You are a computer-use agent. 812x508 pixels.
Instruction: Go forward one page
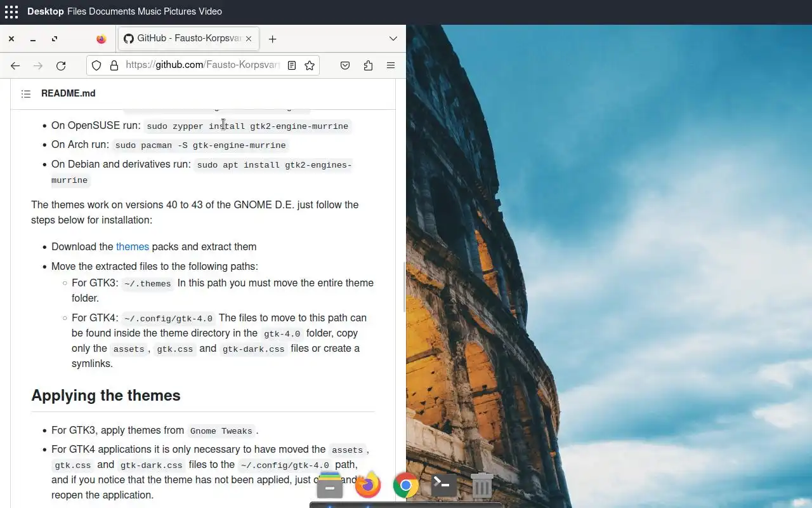(38, 65)
